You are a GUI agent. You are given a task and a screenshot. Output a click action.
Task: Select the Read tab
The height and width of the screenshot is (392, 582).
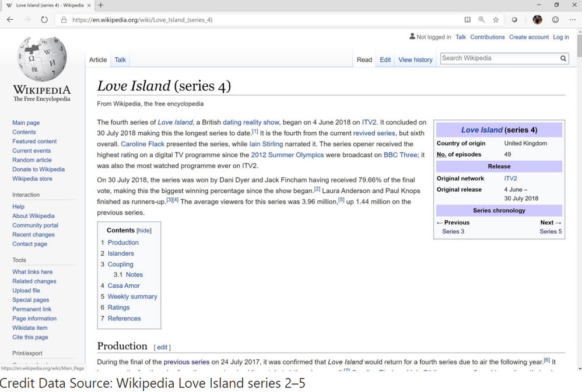click(364, 60)
